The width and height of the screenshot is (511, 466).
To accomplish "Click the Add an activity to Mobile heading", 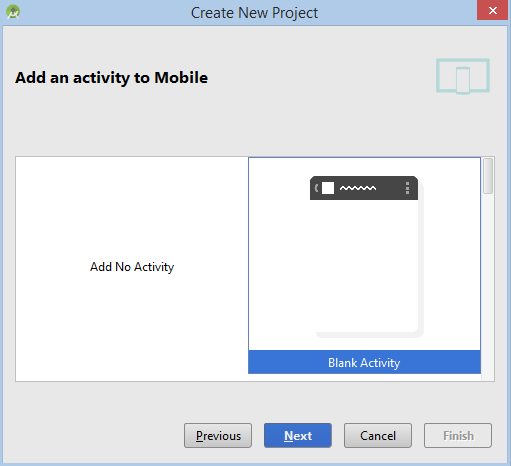I will 112,78.
